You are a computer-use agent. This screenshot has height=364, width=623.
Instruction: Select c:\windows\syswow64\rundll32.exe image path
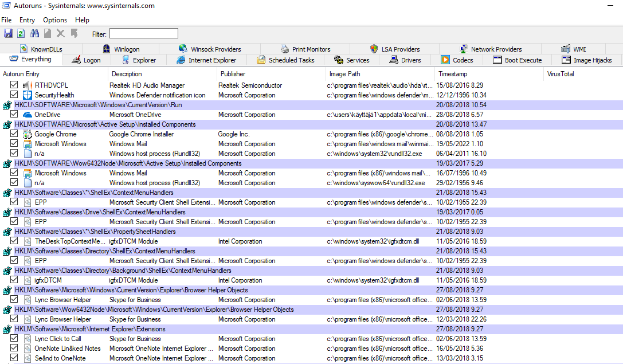(x=375, y=183)
